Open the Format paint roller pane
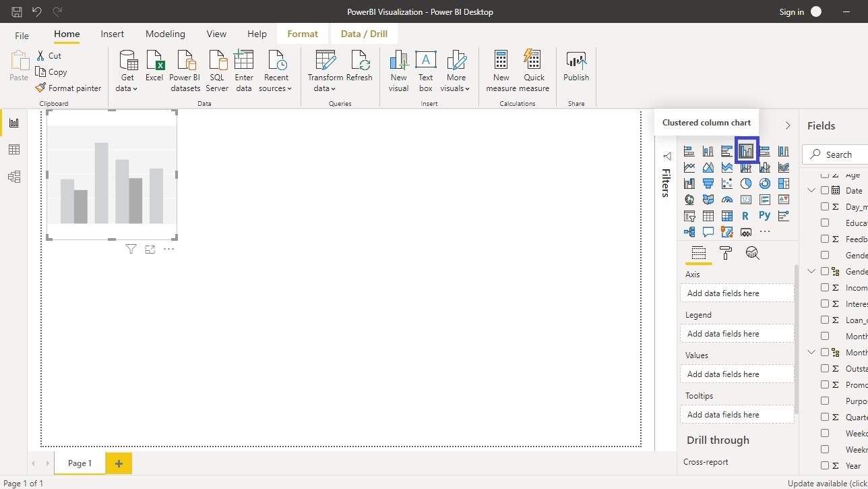The height and width of the screenshot is (489, 868). click(726, 253)
